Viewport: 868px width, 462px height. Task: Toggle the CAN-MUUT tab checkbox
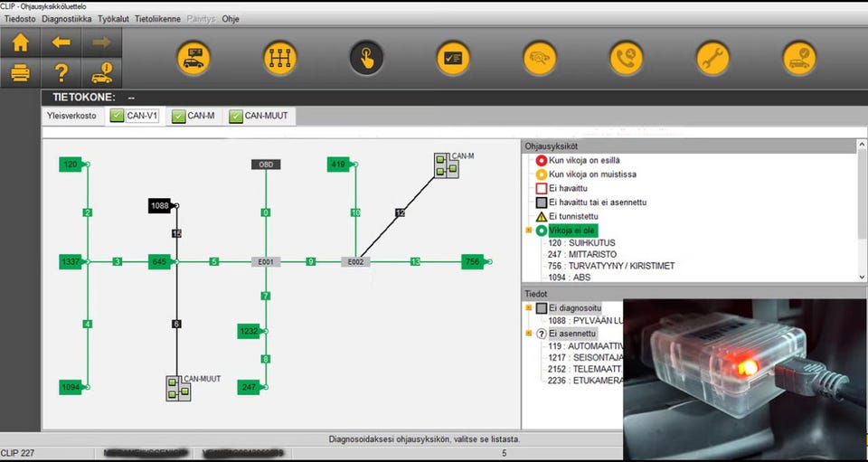pyautogui.click(x=236, y=117)
